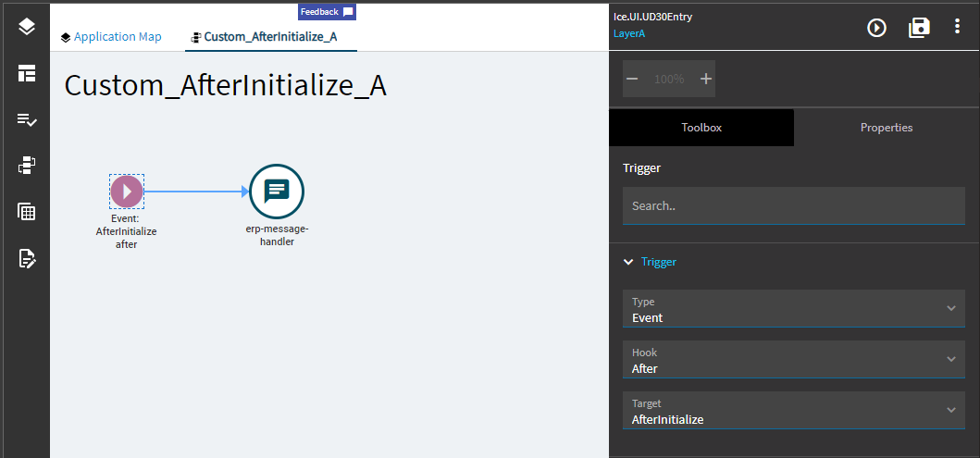Image resolution: width=980 pixels, height=458 pixels.
Task: Click the preview play button in header
Action: pyautogui.click(x=877, y=28)
